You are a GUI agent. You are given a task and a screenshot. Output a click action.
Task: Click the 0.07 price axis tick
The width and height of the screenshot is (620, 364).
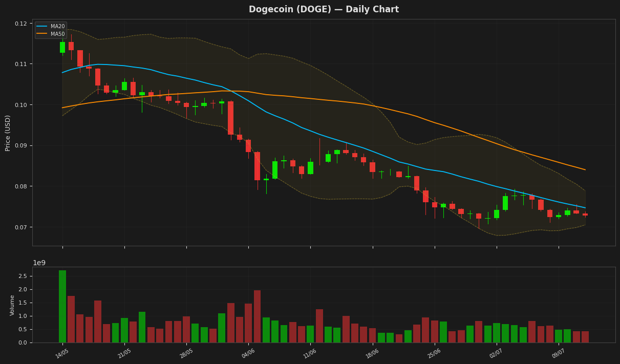[x=21, y=227]
